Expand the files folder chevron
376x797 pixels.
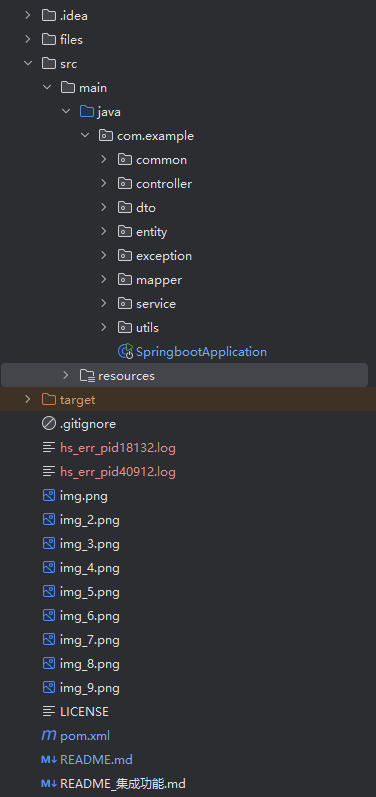28,40
